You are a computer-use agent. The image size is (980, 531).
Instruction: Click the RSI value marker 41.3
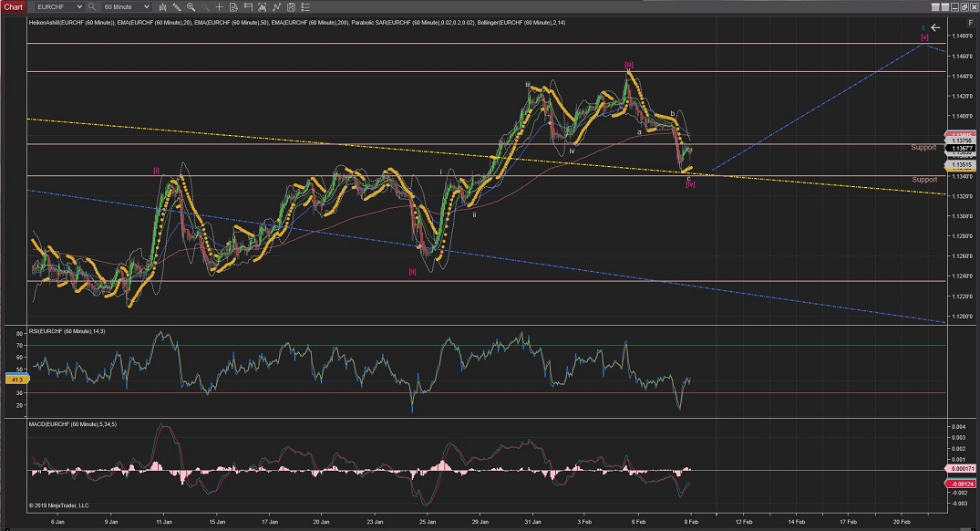pyautogui.click(x=16, y=380)
